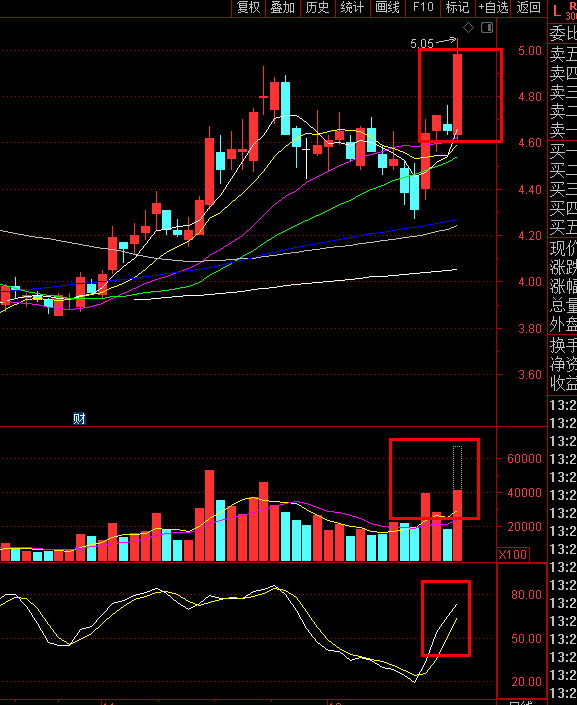The width and height of the screenshot is (577, 705).
Task: Click the X100 volume unit label
Action: (x=513, y=555)
